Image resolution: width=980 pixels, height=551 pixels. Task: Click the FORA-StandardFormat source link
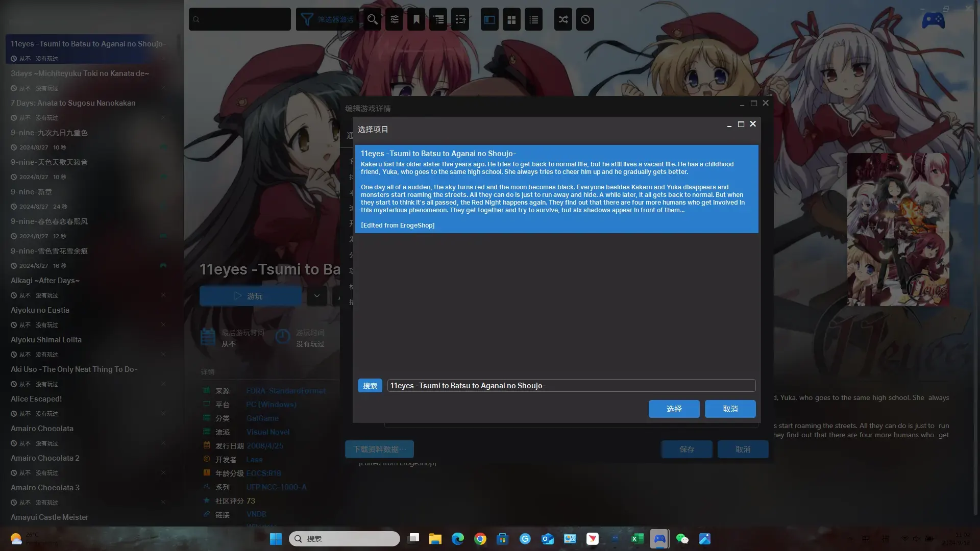coord(286,391)
